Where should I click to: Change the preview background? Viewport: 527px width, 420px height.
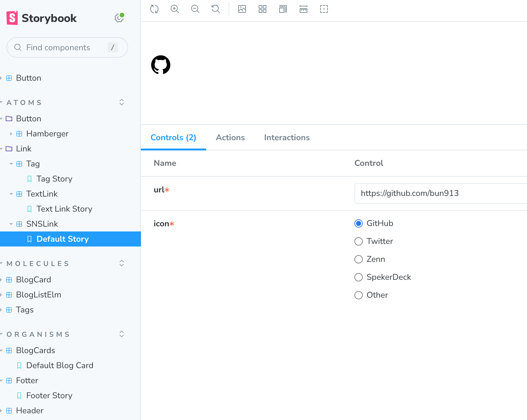[x=242, y=9]
